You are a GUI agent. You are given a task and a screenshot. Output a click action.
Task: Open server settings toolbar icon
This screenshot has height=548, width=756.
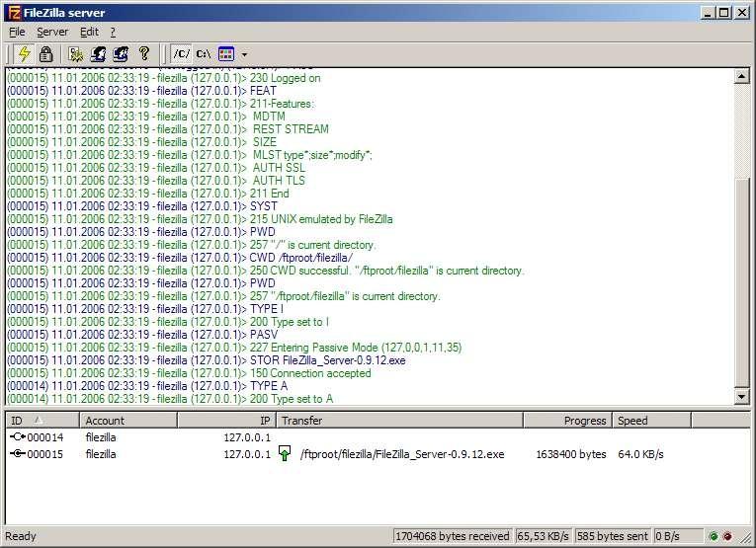pos(76,54)
